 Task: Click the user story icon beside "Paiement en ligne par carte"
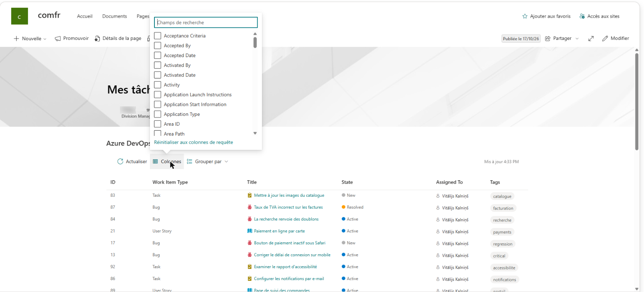coord(249,231)
